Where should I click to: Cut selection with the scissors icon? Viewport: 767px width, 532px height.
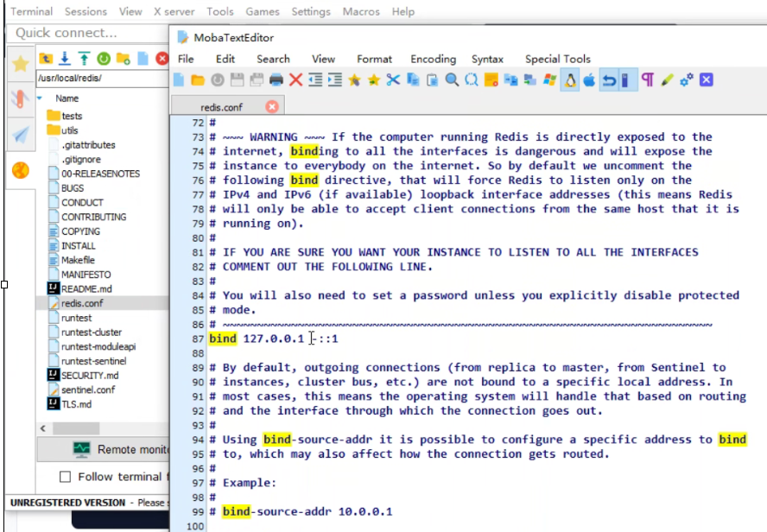click(x=393, y=79)
